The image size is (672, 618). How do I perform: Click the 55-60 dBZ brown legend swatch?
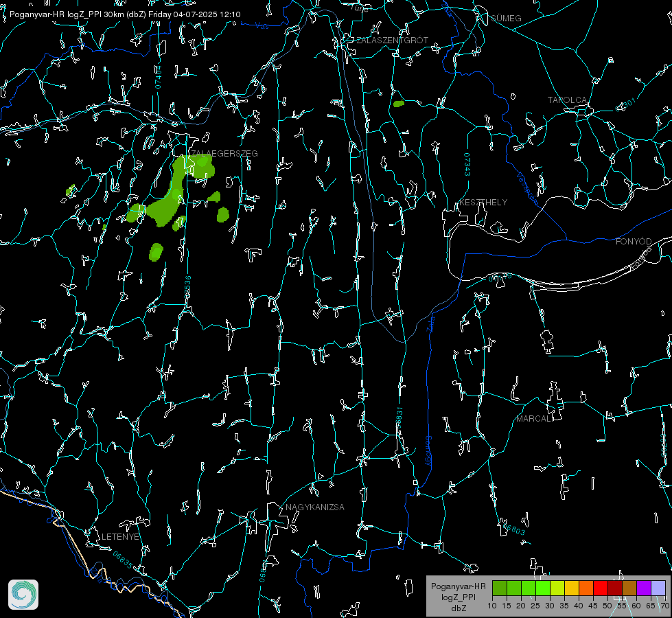pyautogui.click(x=629, y=588)
